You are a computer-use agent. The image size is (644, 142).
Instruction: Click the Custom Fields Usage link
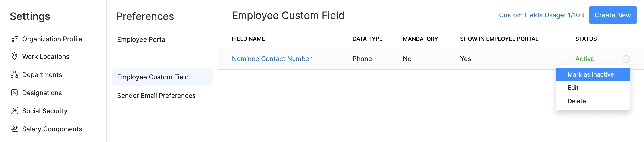541,15
